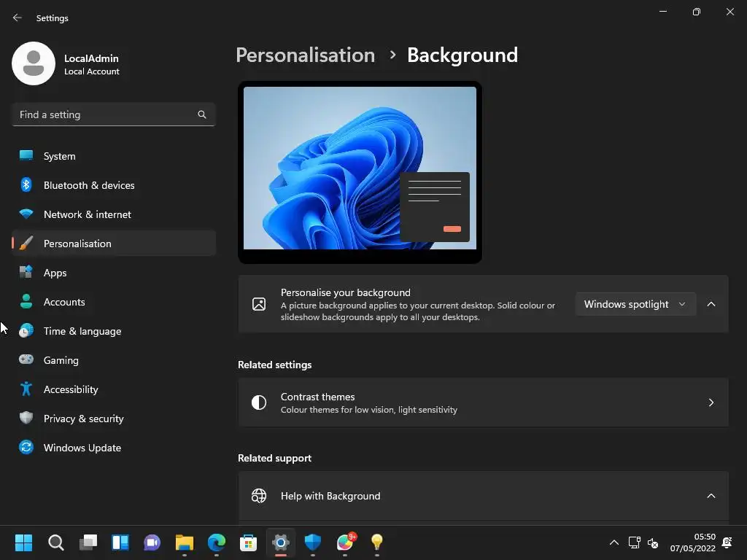The image size is (747, 560).
Task: Open Accounts settings category
Action: (x=113, y=302)
